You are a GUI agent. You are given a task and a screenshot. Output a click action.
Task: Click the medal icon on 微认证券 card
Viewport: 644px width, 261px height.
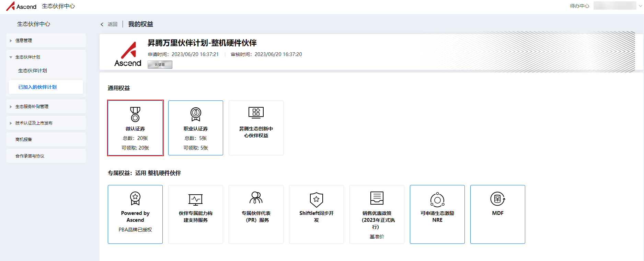click(x=135, y=114)
